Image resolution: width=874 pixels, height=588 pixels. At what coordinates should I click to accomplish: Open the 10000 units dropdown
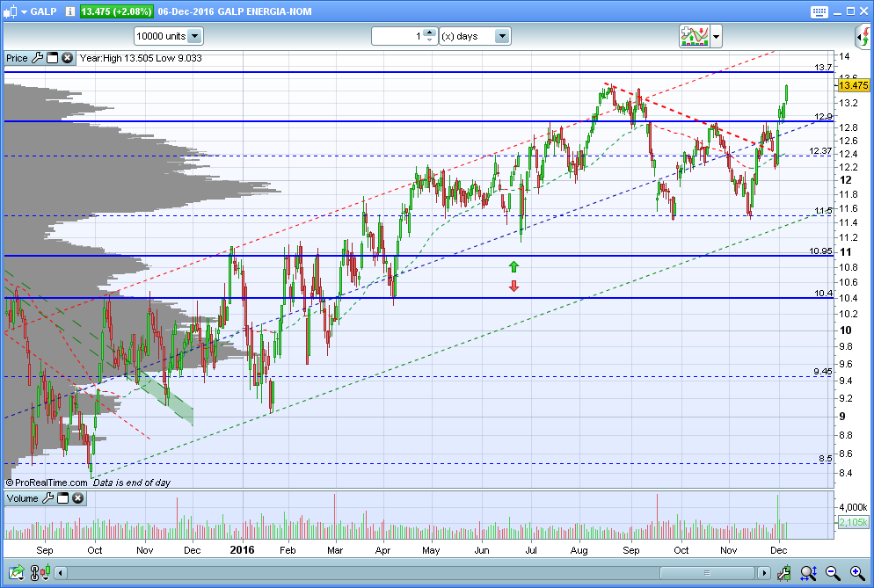coord(168,36)
